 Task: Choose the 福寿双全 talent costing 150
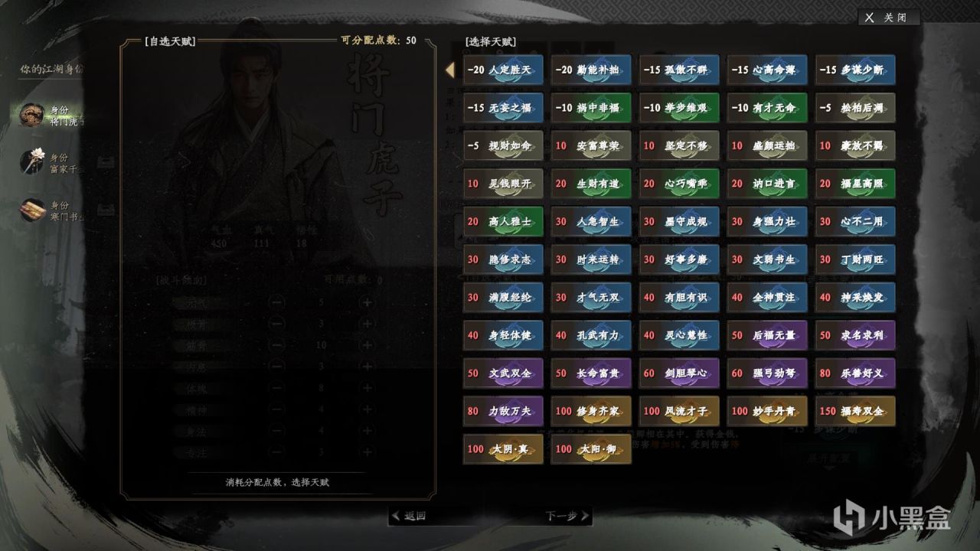pyautogui.click(x=855, y=411)
